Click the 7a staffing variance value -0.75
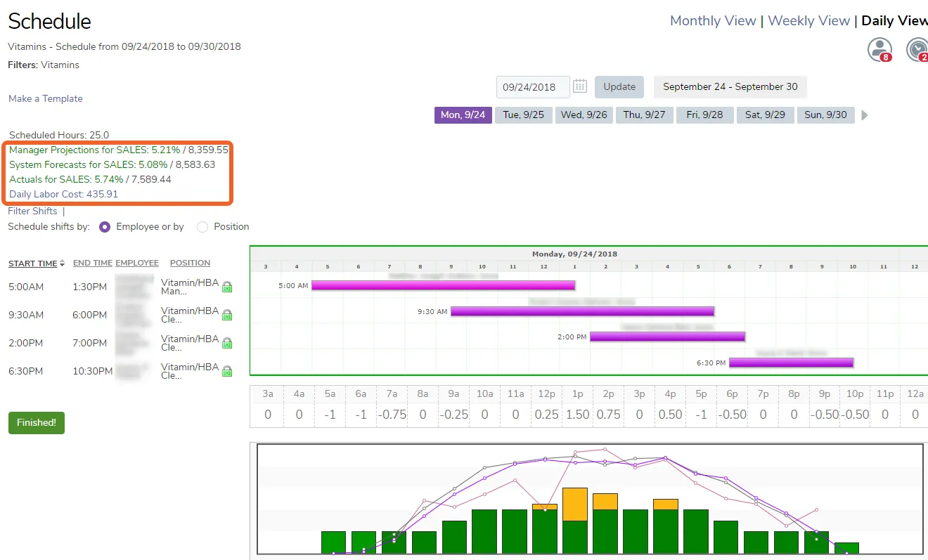 click(392, 415)
